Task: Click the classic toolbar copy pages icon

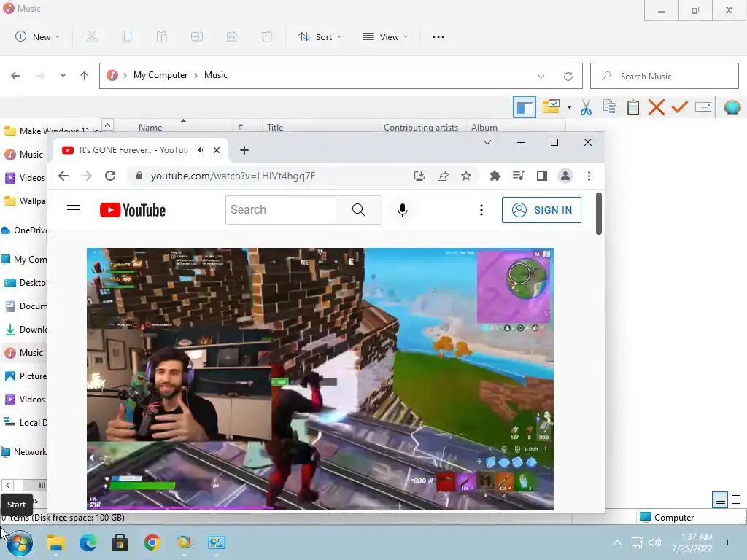Action: (610, 107)
